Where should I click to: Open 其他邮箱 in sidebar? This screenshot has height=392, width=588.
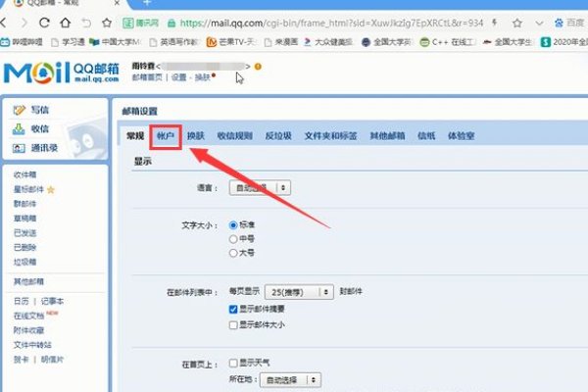point(28,281)
